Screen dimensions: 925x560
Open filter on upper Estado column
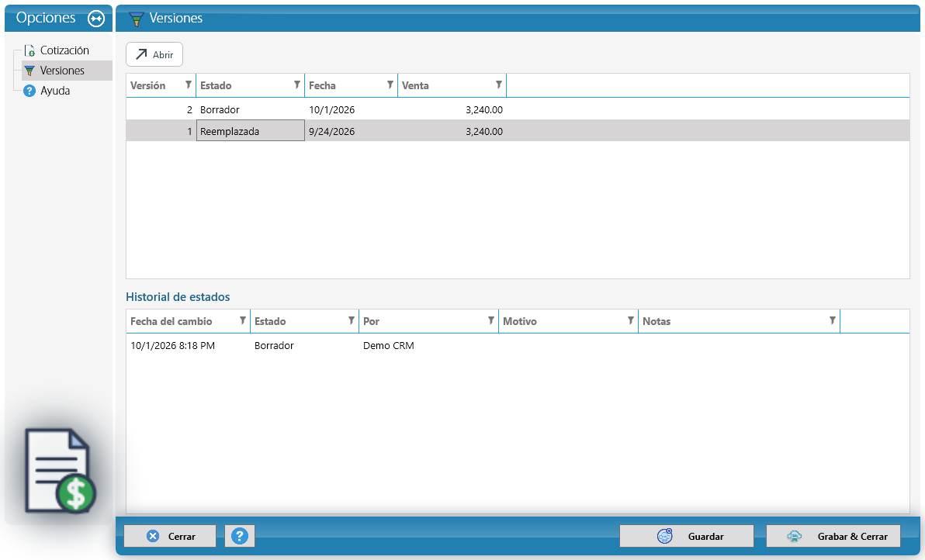296,85
